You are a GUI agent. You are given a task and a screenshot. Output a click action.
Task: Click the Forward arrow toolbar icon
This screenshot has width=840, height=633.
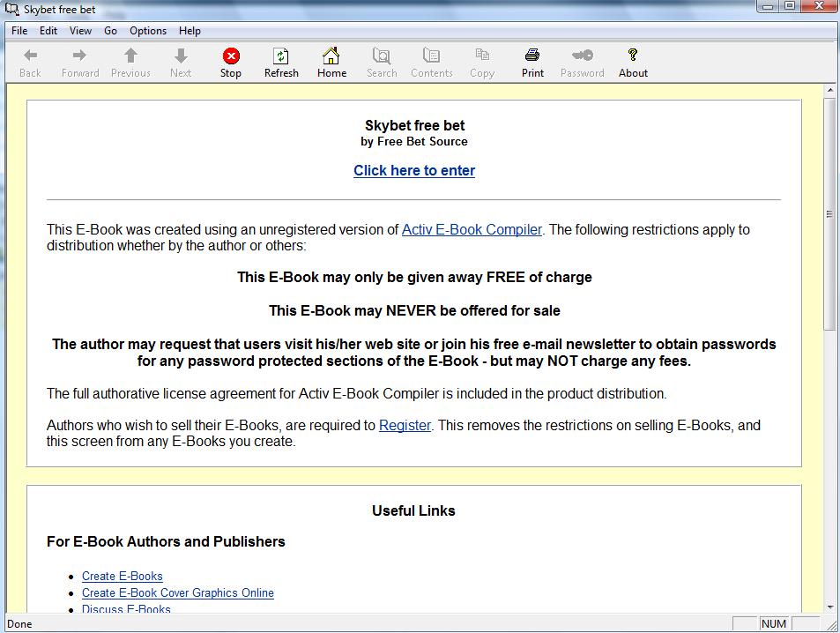point(80,56)
